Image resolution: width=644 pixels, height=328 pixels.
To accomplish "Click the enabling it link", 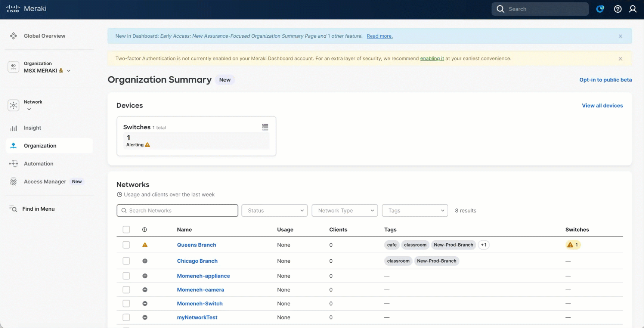I will point(432,59).
